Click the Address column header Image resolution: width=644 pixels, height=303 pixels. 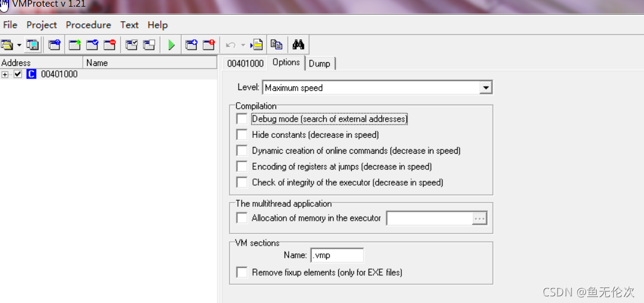pos(42,63)
